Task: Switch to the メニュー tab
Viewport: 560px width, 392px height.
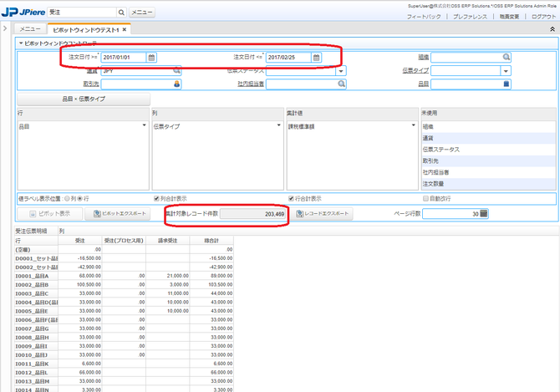Action: 30,29
